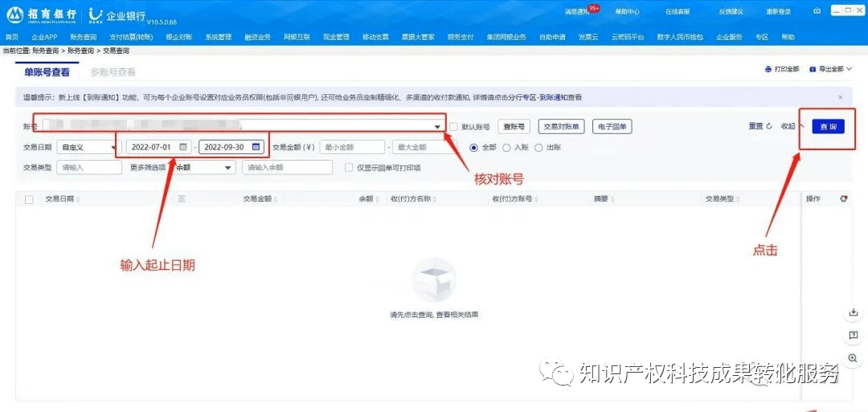Open 数字人民币钱包 menu item
Image resolution: width=868 pixels, height=412 pixels.
680,37
